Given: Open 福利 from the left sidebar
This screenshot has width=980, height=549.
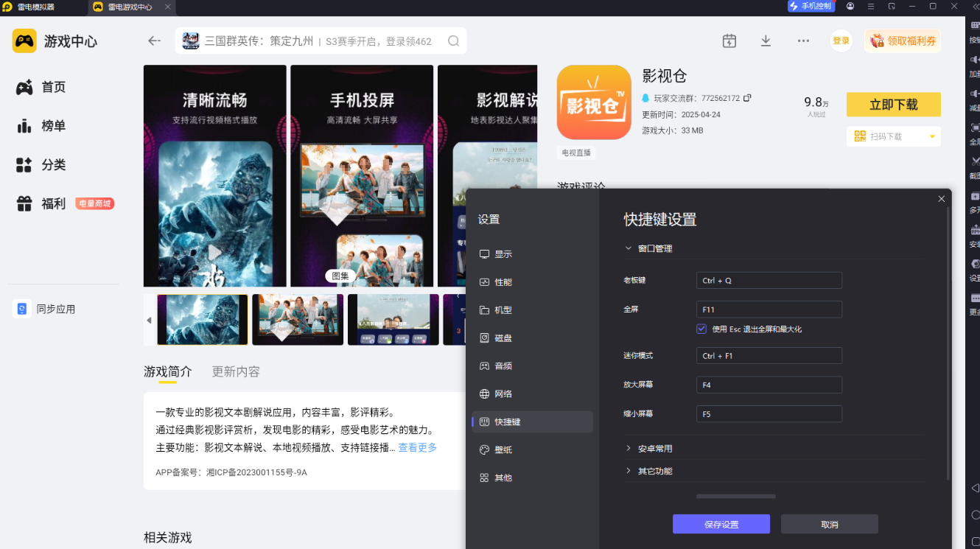Looking at the screenshot, I should pyautogui.click(x=53, y=204).
